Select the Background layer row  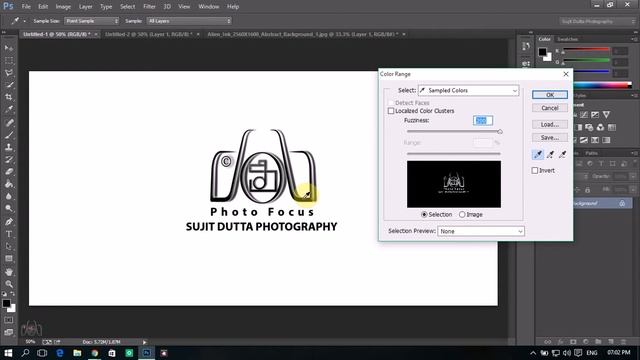coord(601,203)
